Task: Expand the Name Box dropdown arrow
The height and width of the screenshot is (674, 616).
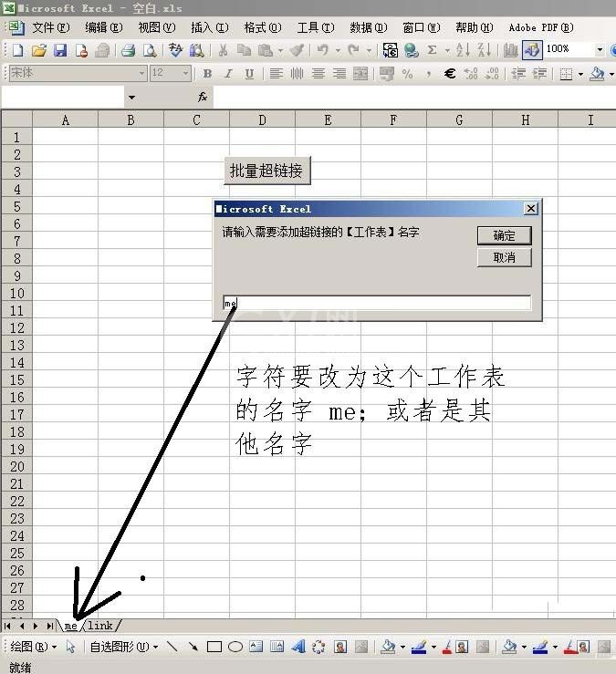Action: [131, 98]
